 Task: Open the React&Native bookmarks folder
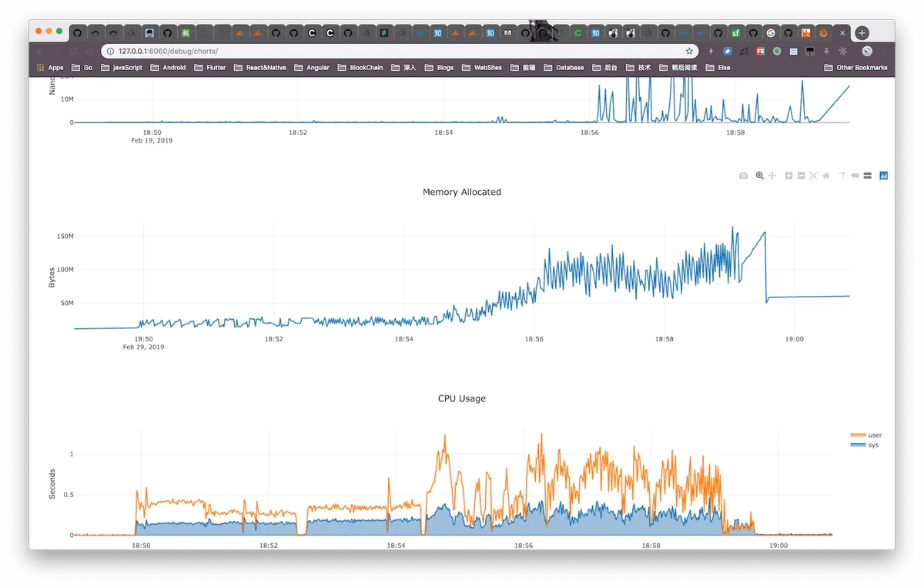coord(259,68)
